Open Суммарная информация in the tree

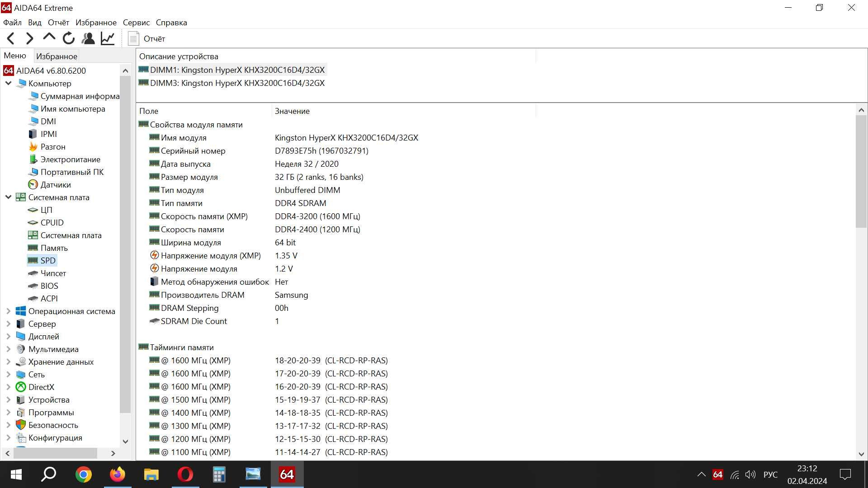coord(74,96)
